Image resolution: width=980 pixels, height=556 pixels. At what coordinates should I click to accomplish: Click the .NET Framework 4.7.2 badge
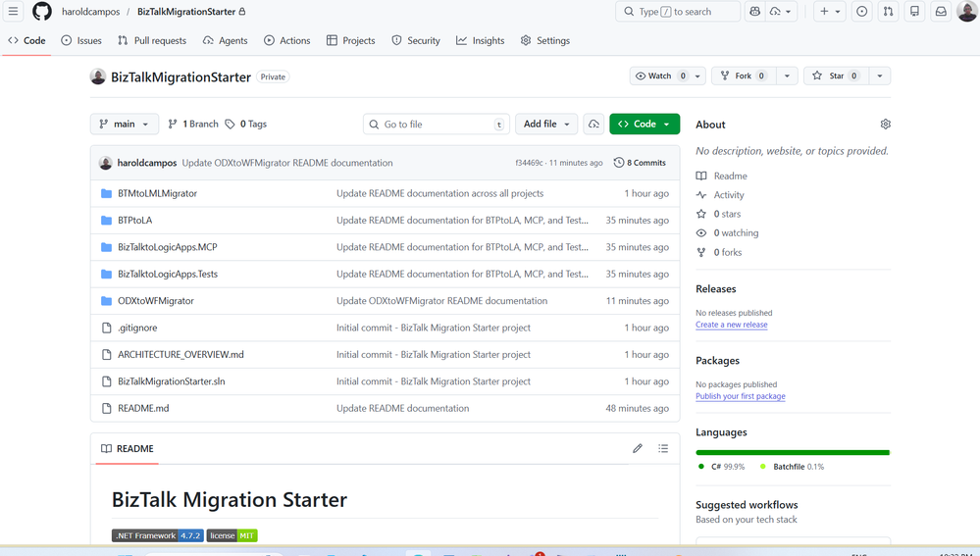[x=158, y=535]
